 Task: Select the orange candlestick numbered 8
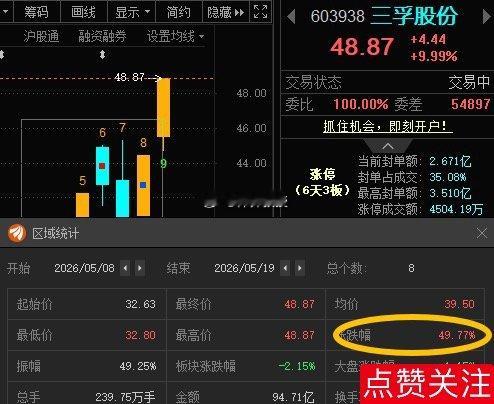point(143,185)
